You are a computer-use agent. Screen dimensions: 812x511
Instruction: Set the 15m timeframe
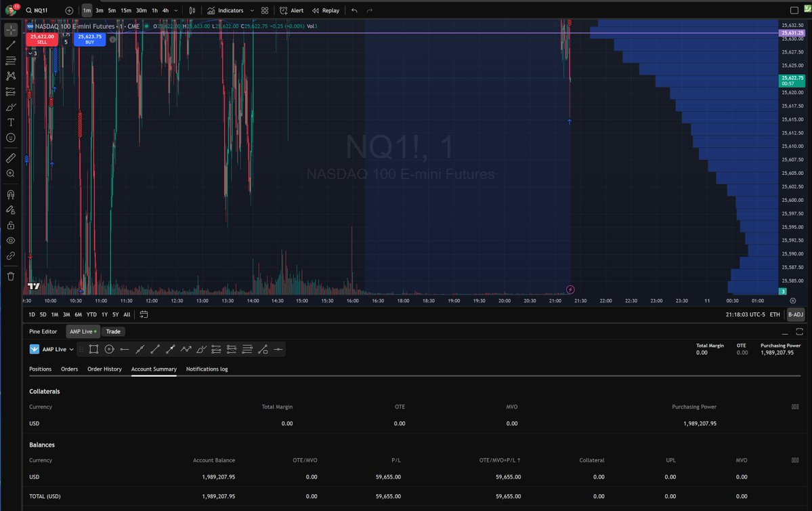(126, 10)
